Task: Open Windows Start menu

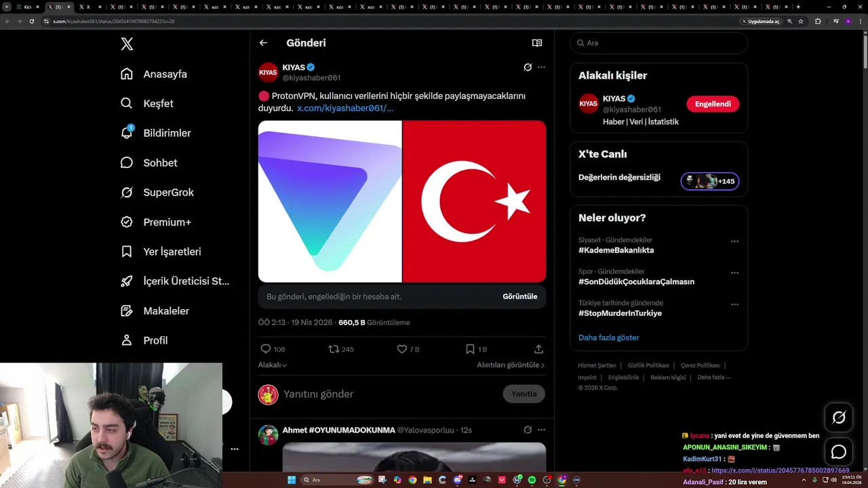Action: (292, 480)
